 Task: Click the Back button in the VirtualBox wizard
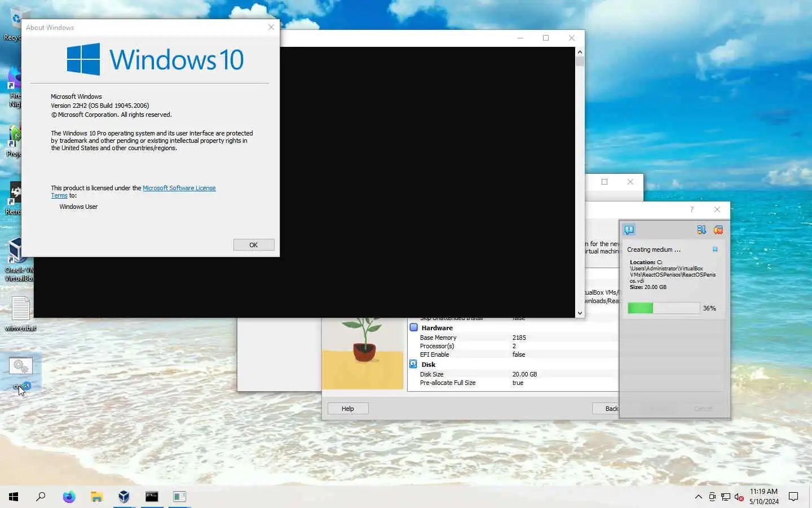point(606,409)
